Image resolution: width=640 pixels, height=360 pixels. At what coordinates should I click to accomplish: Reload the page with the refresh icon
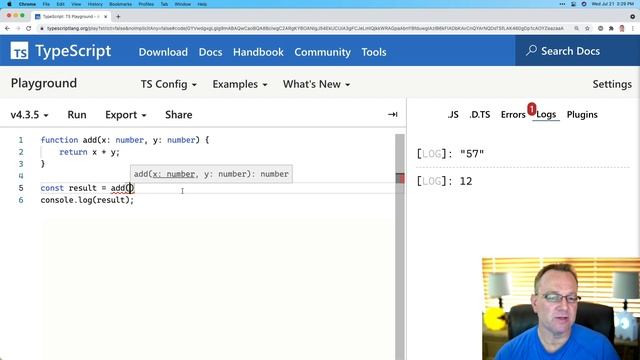click(29, 29)
